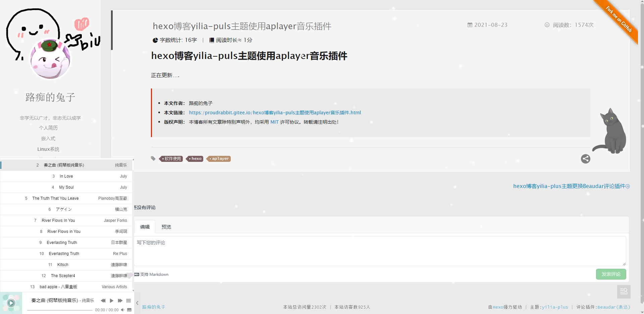Select River Flows In You by Jasper Forks
644x314 pixels.
[x=66, y=221]
